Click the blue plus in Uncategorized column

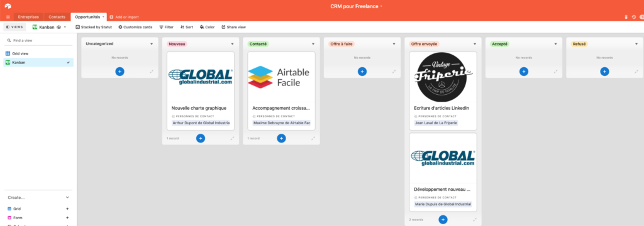(x=119, y=72)
